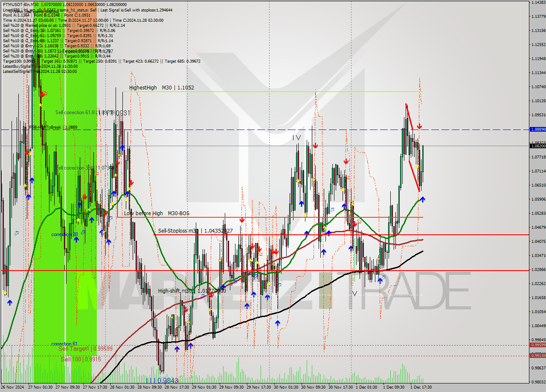
Task: Click the '26 Nov 2024' date label
Action: (x=13, y=387)
